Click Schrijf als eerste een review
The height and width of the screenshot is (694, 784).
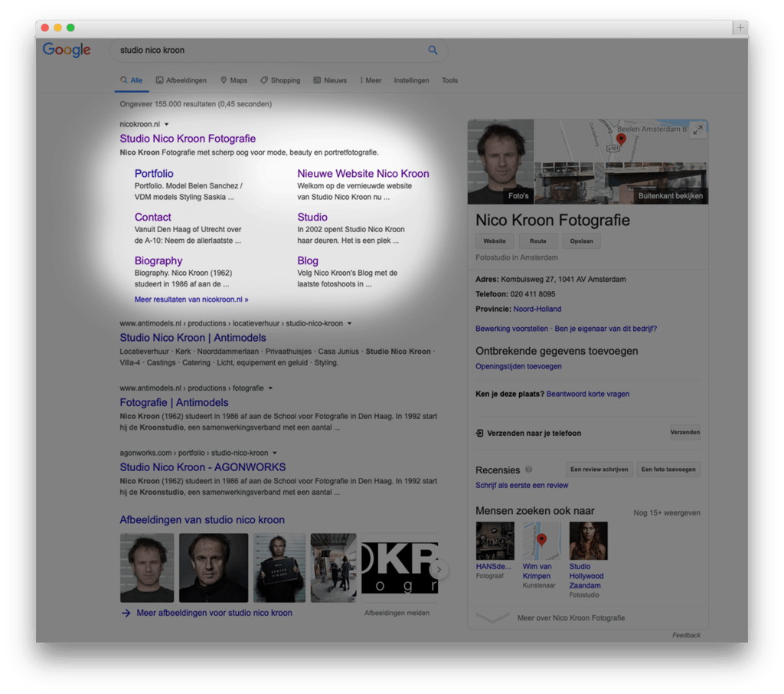tap(521, 485)
